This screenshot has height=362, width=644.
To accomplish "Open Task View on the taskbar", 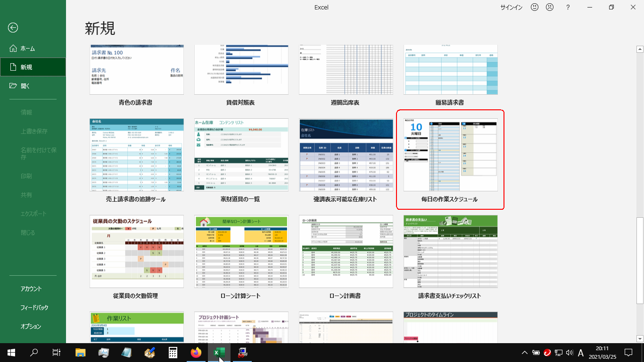I will (57, 352).
